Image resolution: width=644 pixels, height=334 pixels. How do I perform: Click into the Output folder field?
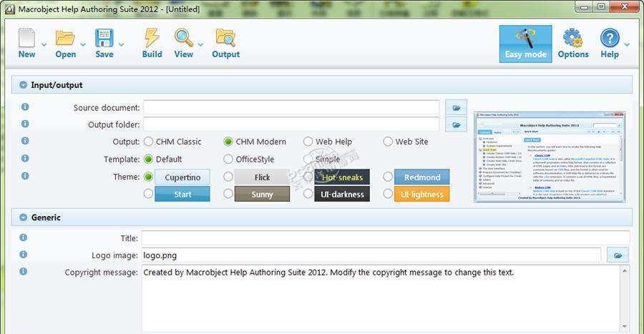pyautogui.click(x=291, y=124)
